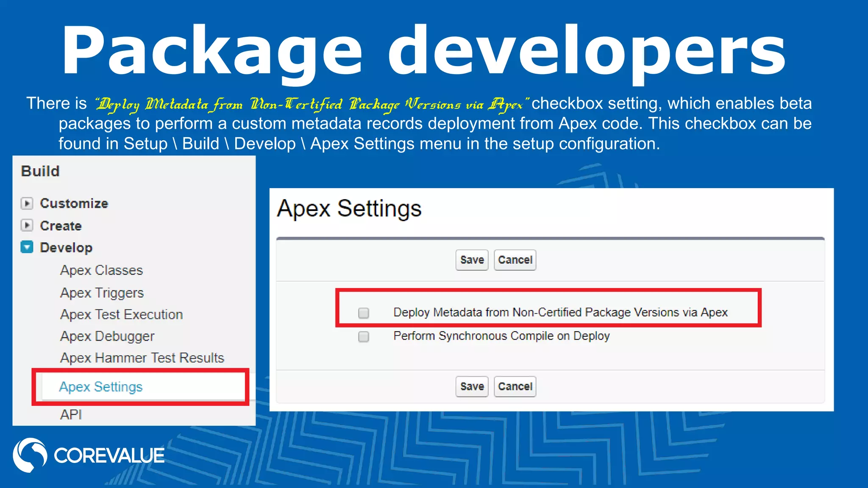The image size is (868, 488).
Task: Toggle Perform Synchronous Compile on Deploy checkbox
Action: click(364, 337)
